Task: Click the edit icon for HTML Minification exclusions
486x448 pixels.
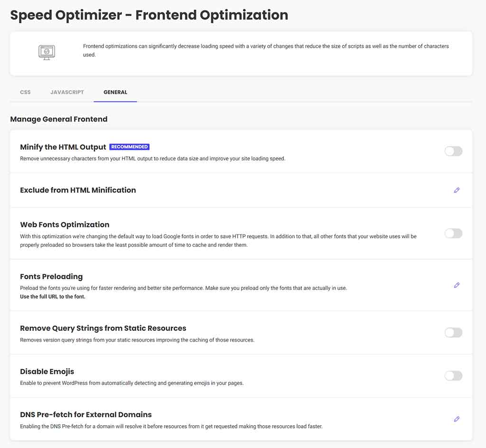Action: click(457, 190)
